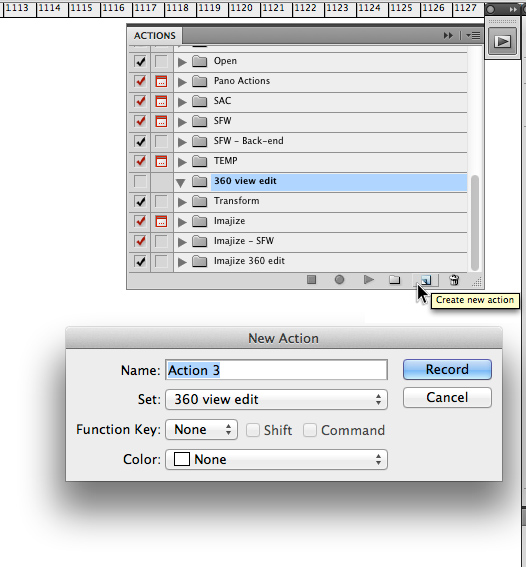526x567 pixels.
Task: Toggle the Open set checkmark
Action: [140, 61]
